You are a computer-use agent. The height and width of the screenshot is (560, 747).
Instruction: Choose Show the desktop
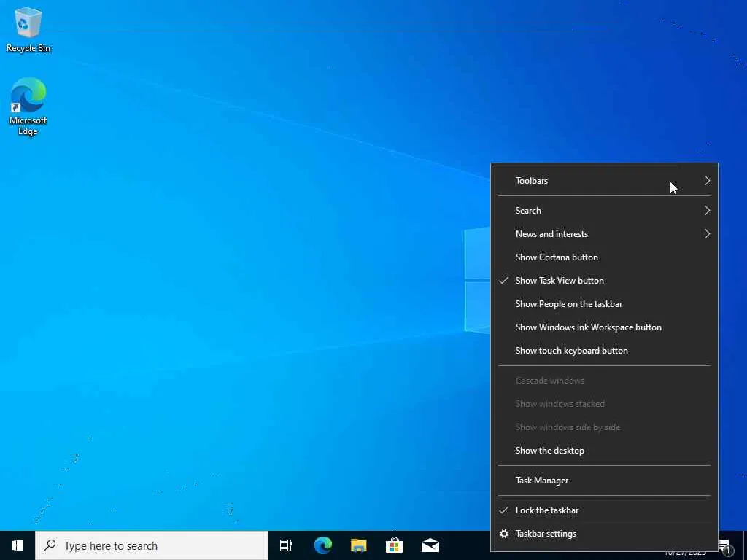(604, 451)
